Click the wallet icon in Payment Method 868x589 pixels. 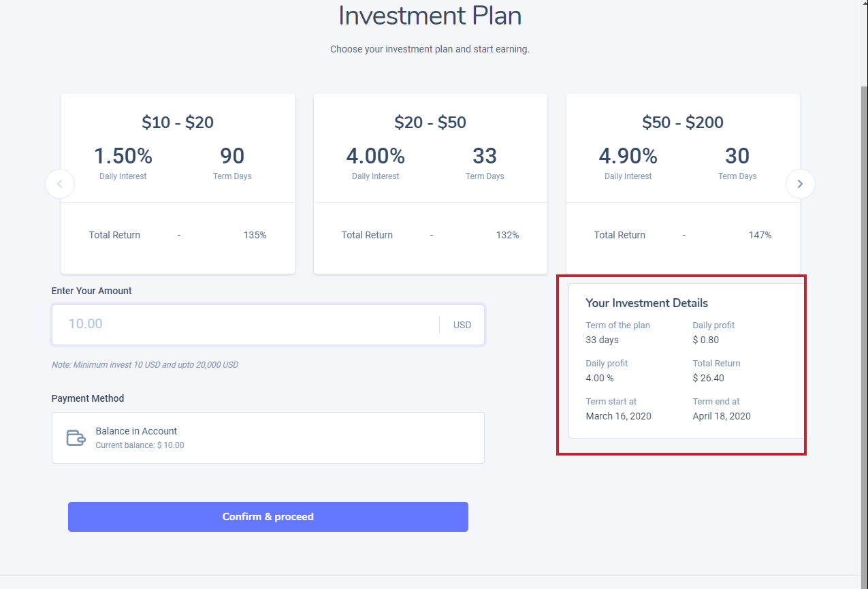[x=76, y=437]
